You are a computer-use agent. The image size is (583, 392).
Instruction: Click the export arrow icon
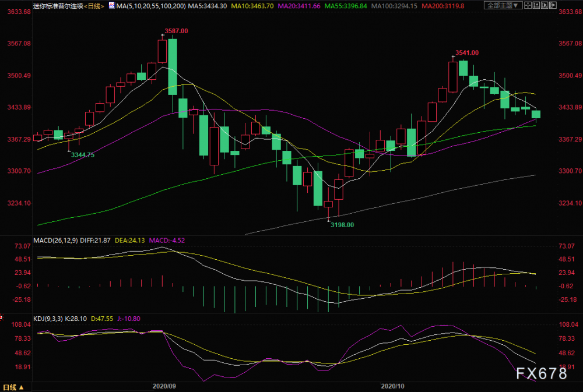tap(553, 6)
